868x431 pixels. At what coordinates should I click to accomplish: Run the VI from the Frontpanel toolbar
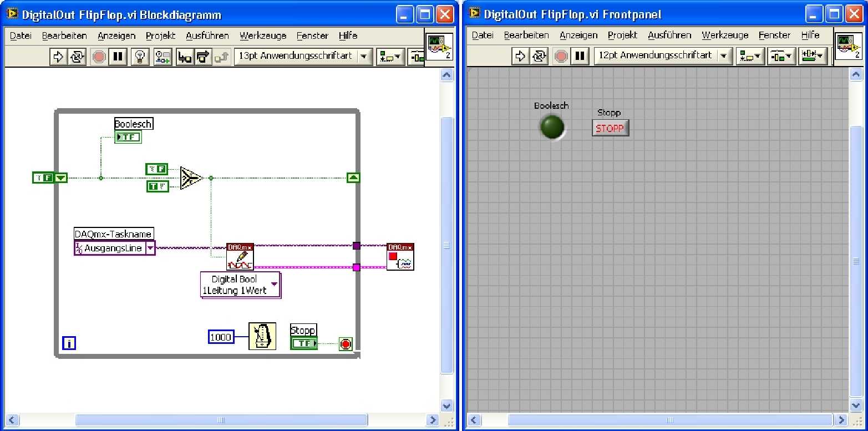click(520, 56)
